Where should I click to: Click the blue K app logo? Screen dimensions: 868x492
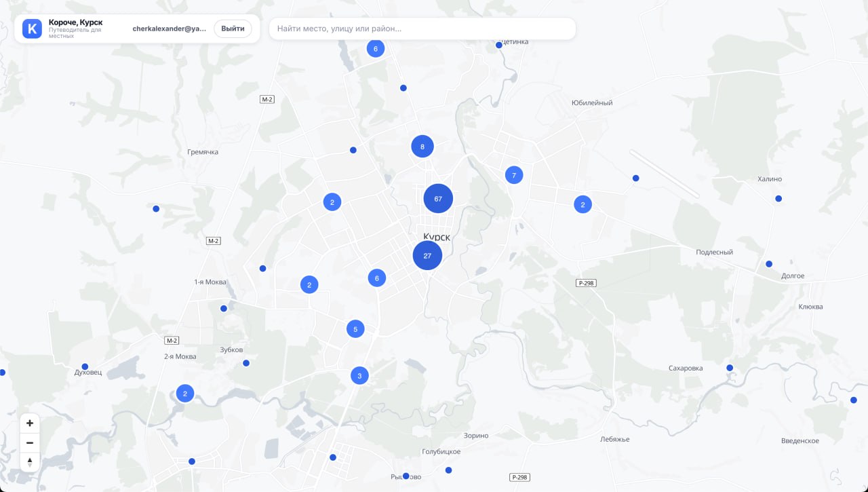tap(32, 29)
